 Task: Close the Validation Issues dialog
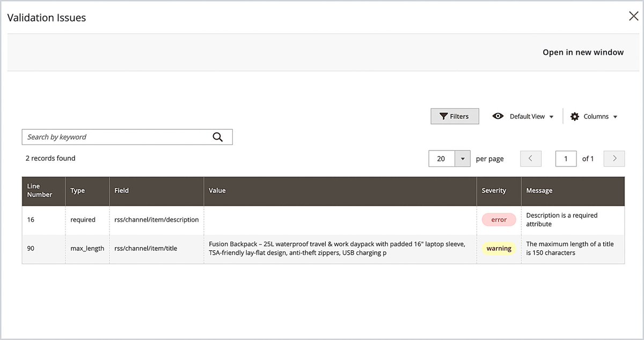click(x=633, y=16)
